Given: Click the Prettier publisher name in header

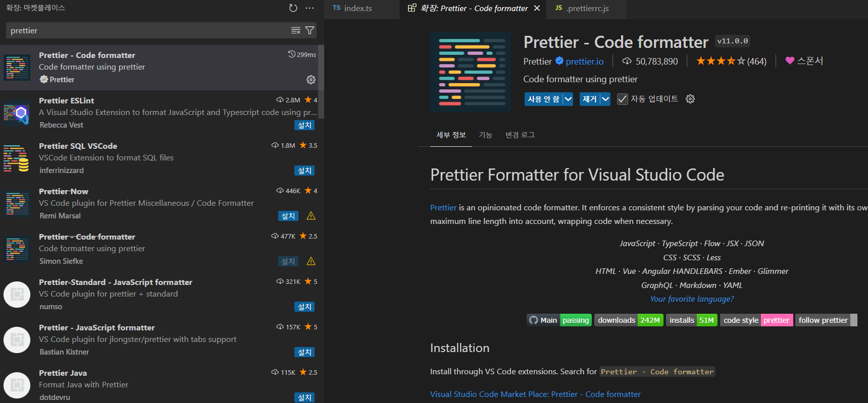Looking at the screenshot, I should [537, 61].
